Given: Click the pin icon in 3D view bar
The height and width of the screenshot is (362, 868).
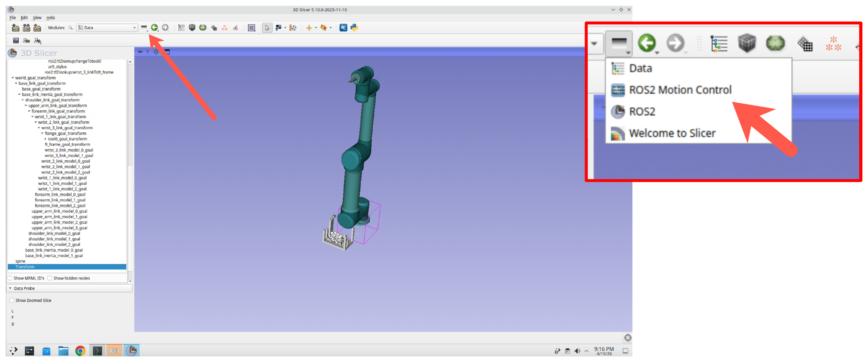Looking at the screenshot, I should [140, 52].
